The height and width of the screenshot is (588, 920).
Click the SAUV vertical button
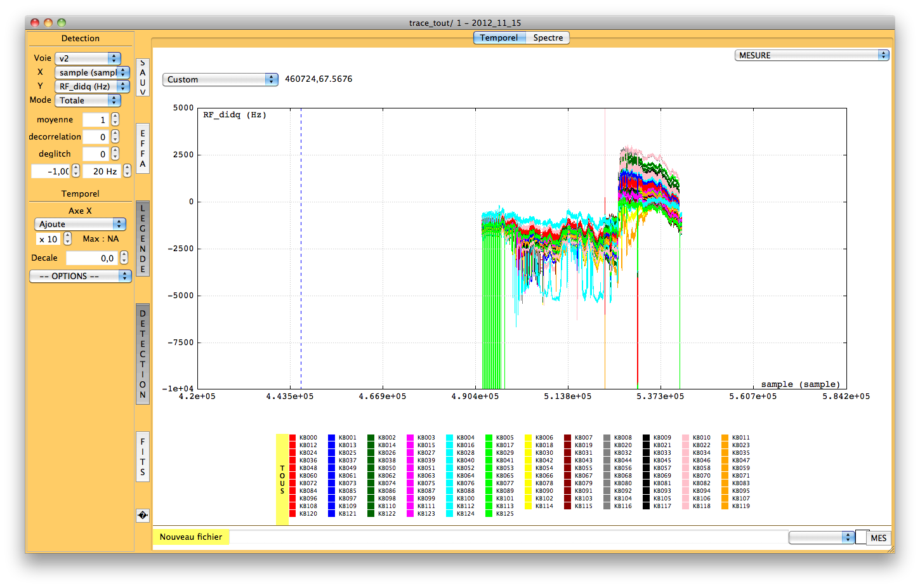pos(143,77)
